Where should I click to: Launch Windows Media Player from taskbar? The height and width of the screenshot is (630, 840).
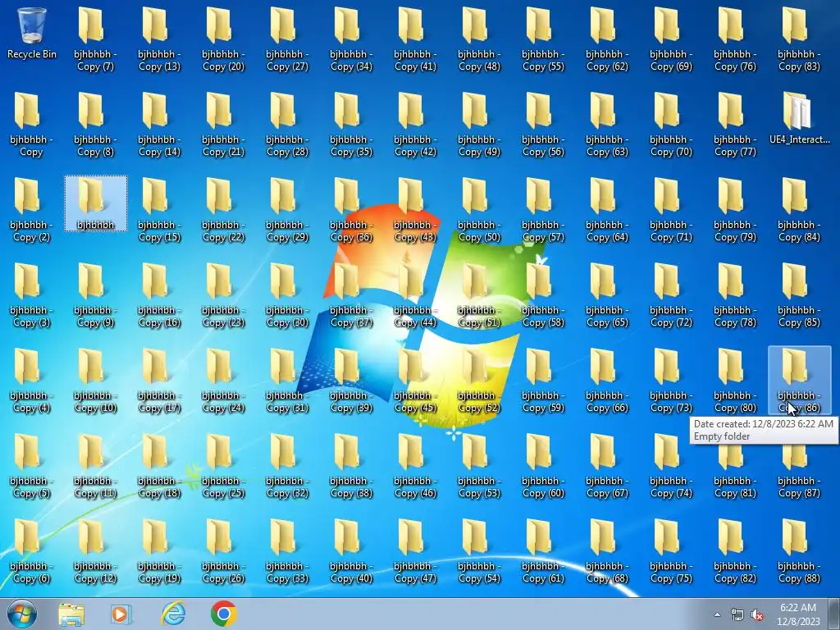click(121, 614)
